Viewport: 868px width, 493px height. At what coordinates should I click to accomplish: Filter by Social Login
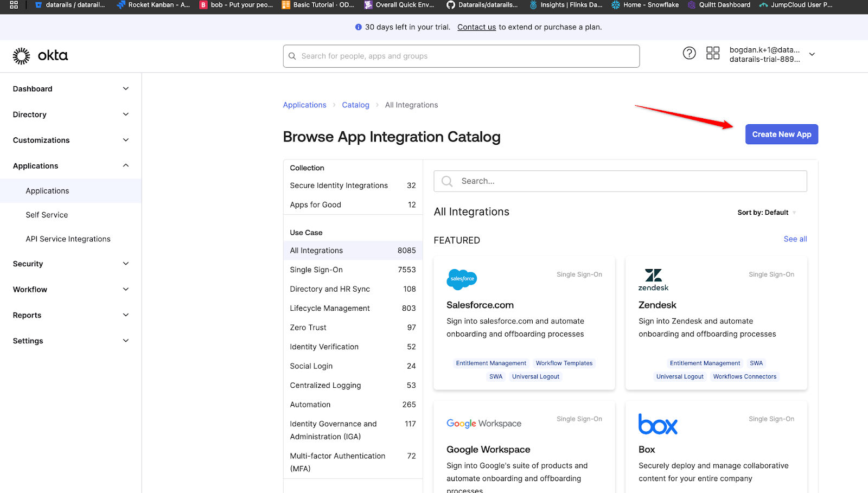click(x=353, y=366)
